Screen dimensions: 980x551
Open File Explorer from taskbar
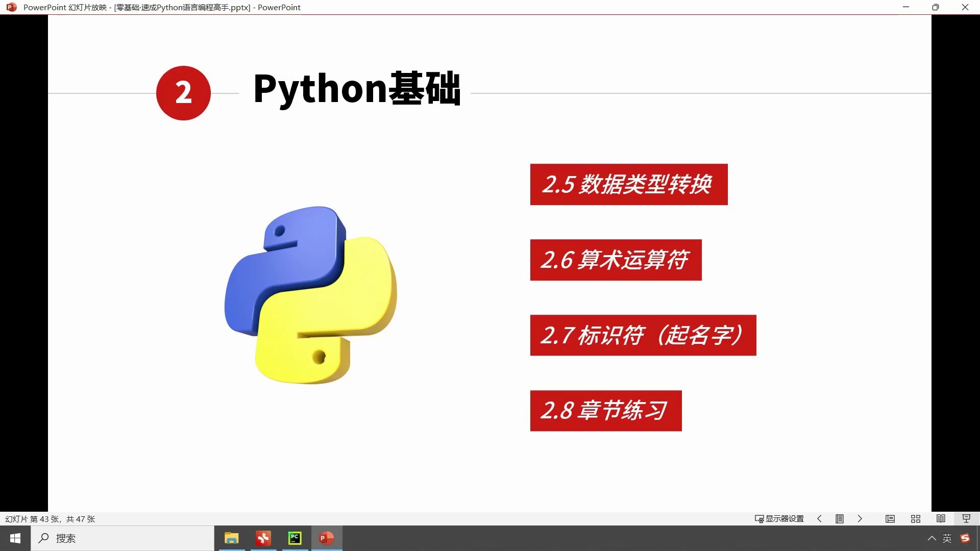click(x=232, y=538)
